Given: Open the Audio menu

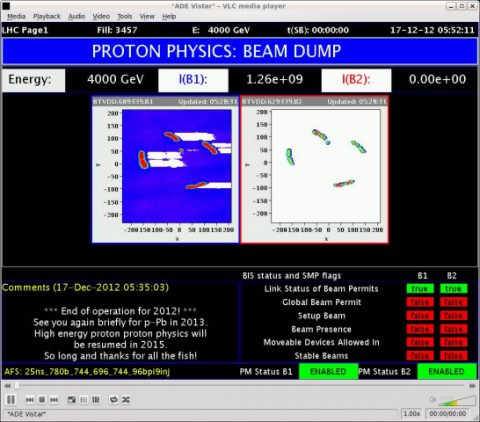Looking at the screenshot, I should point(77,16).
